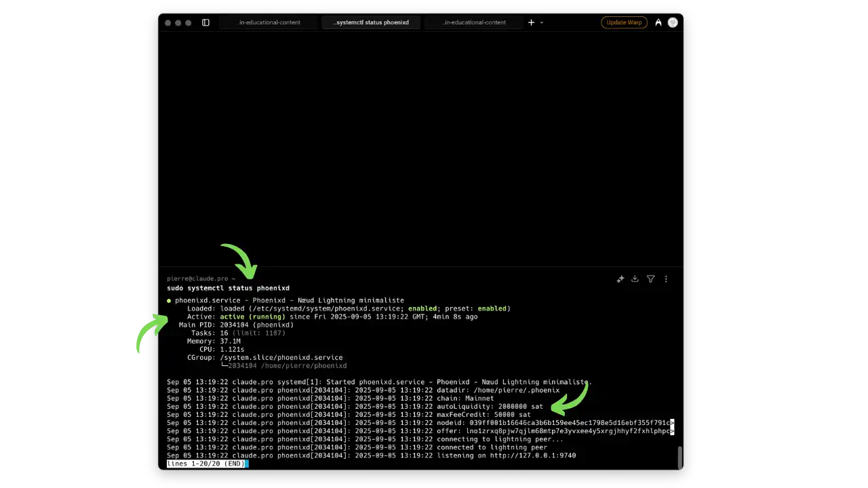This screenshot has width=868, height=488.
Task: Open the Warp AI sparkles icon
Action: pos(620,279)
